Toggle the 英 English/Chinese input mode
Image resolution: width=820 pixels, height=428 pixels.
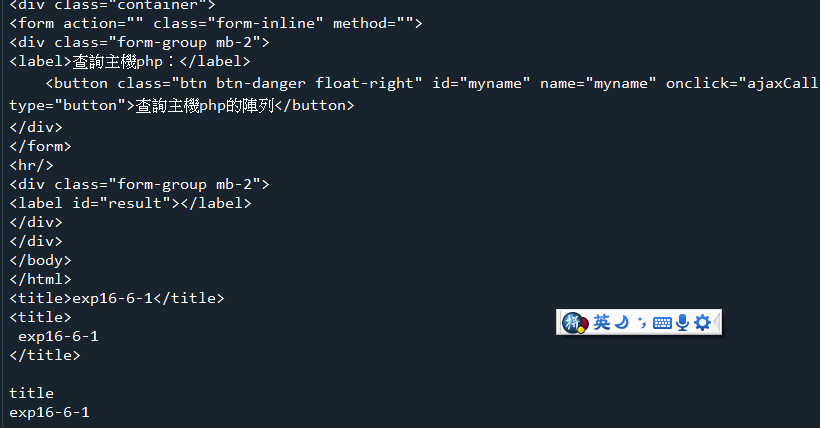pos(601,322)
